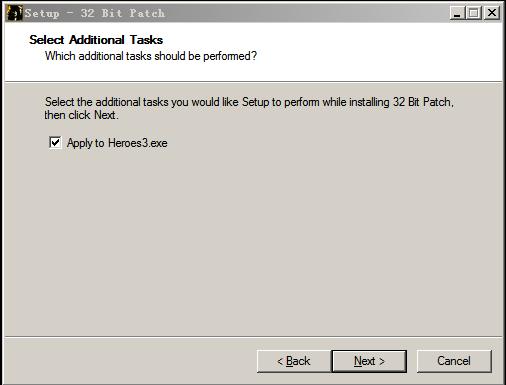
Task: Click the underlined N on the Next button
Action: point(358,361)
